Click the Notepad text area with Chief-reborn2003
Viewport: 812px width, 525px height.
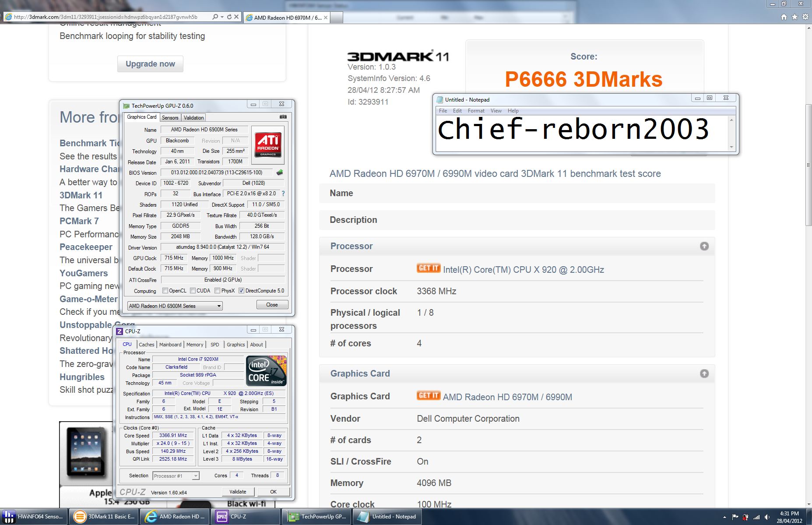[x=582, y=133]
